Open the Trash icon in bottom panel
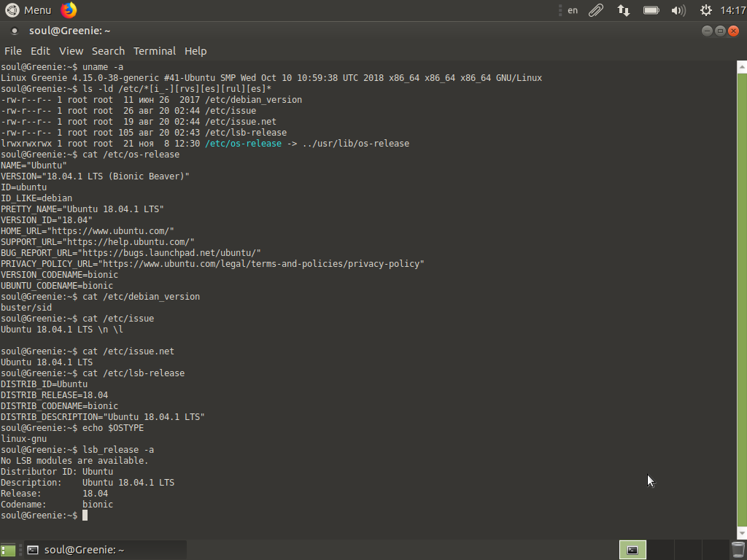The height and width of the screenshot is (560, 747). click(738, 550)
